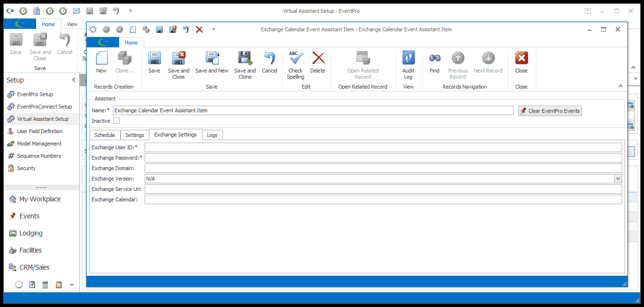This screenshot has width=644, height=307.
Task: Expand more navigation buttons chevron
Action: coord(72,285)
